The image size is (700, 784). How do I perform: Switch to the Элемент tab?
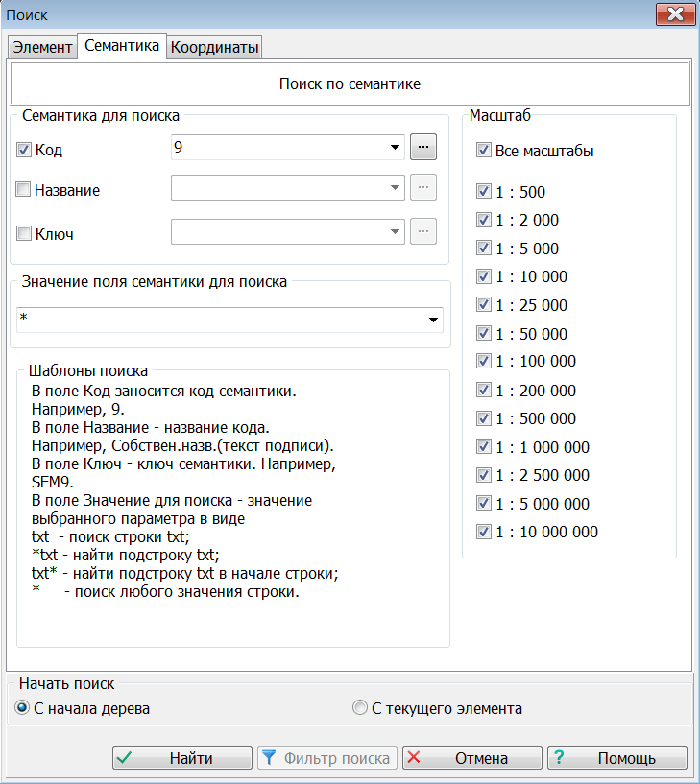click(42, 47)
